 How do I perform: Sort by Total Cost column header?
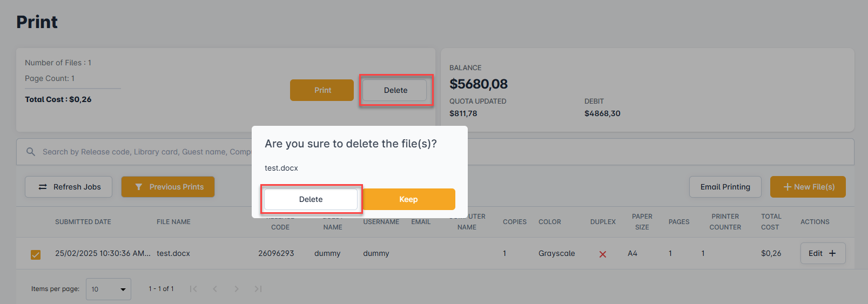click(770, 222)
